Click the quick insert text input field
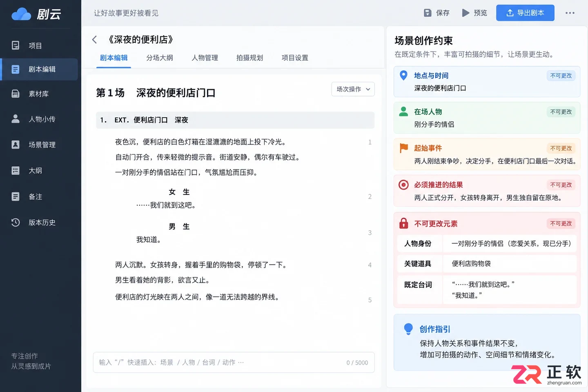 pos(234,363)
